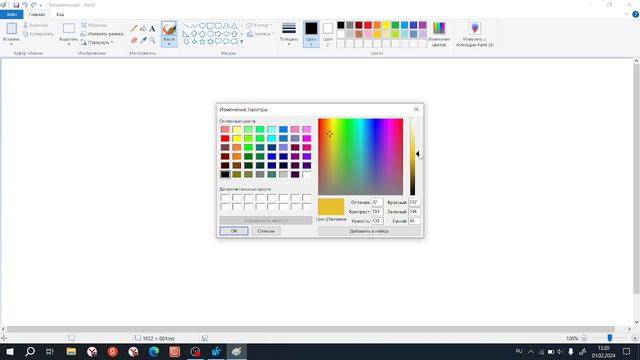
Task: Pick the five-point star shape
Action: (202, 42)
